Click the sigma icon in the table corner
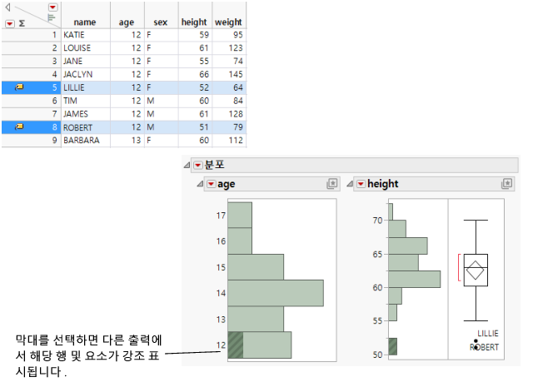This screenshot has height=392, width=538. point(22,23)
